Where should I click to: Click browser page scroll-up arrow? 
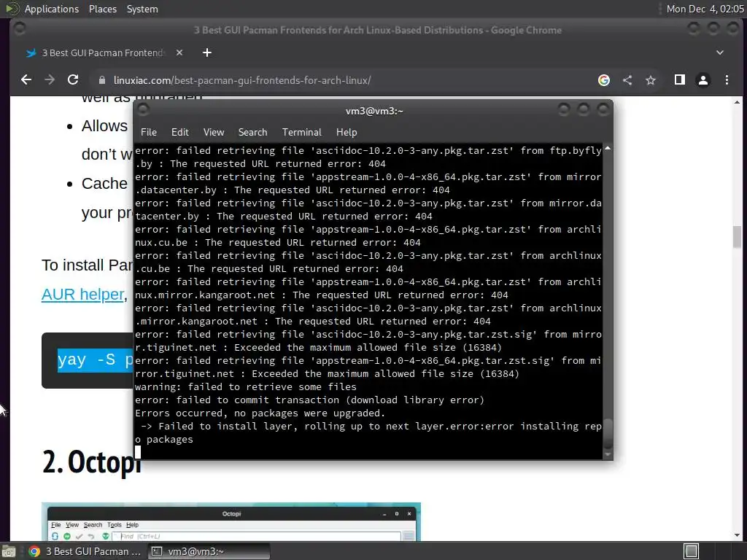point(737,102)
